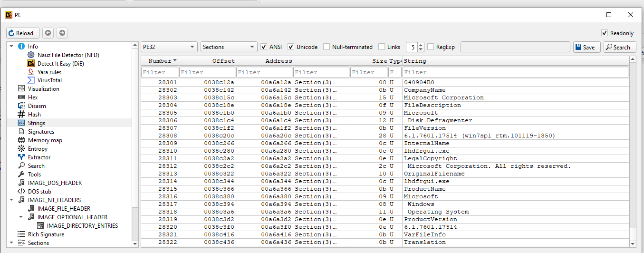This screenshot has height=253, width=644.
Task: Sort by the Offset column header
Action: 207,61
